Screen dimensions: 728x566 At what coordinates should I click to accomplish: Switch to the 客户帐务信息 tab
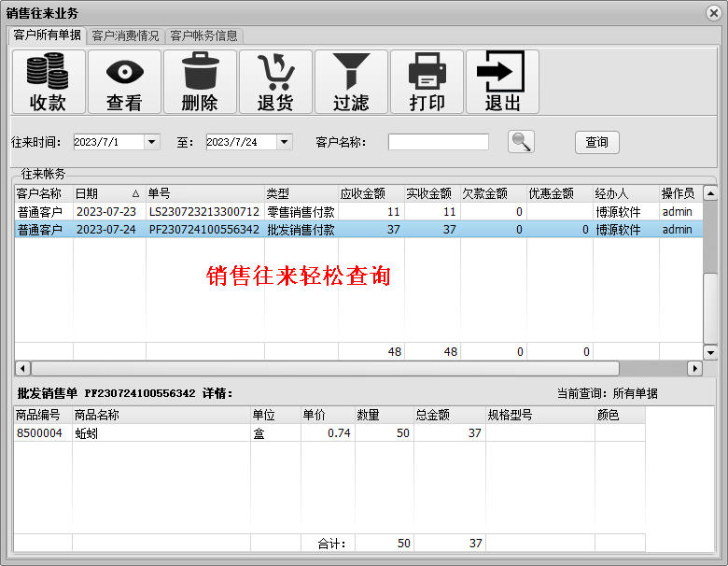(x=203, y=35)
